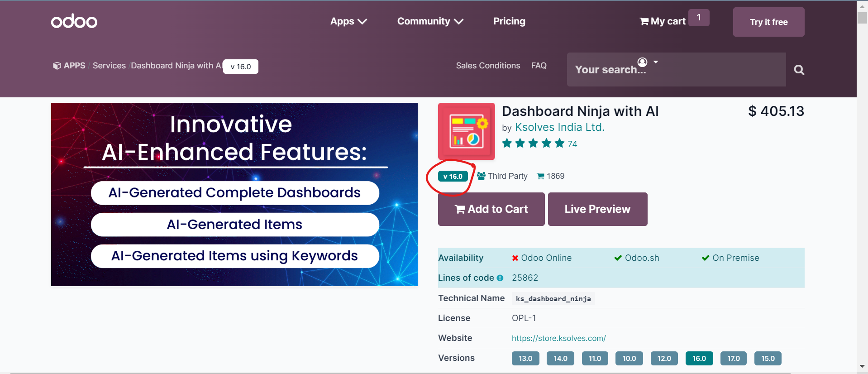Click Add to Cart button
The height and width of the screenshot is (374, 868).
coord(491,209)
